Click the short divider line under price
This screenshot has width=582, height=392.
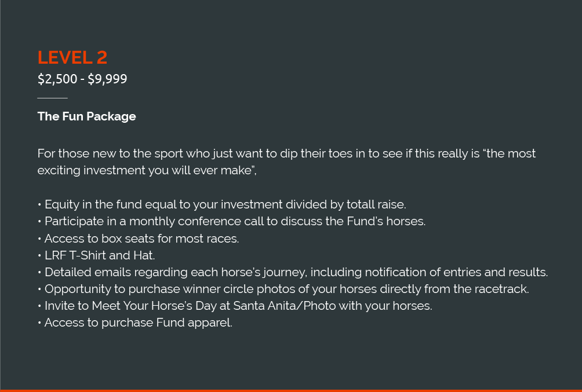(52, 98)
